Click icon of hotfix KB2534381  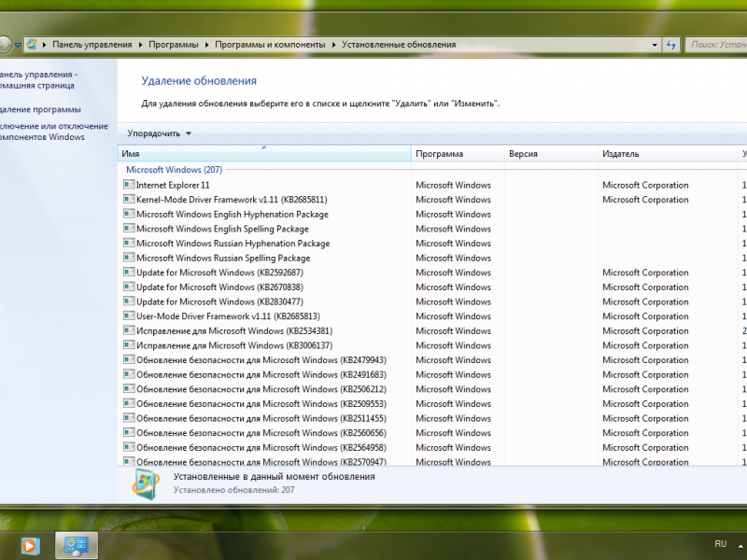click(x=129, y=330)
